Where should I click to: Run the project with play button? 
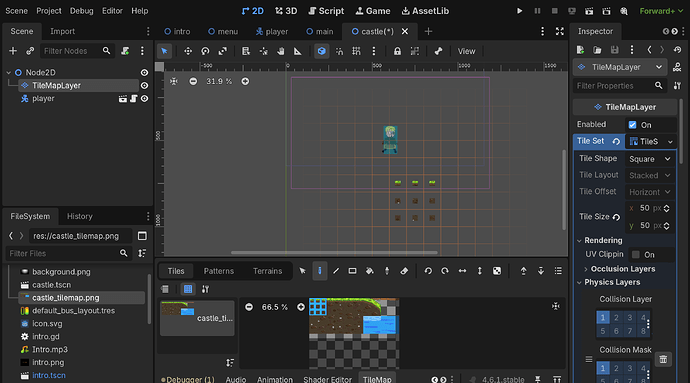520,11
